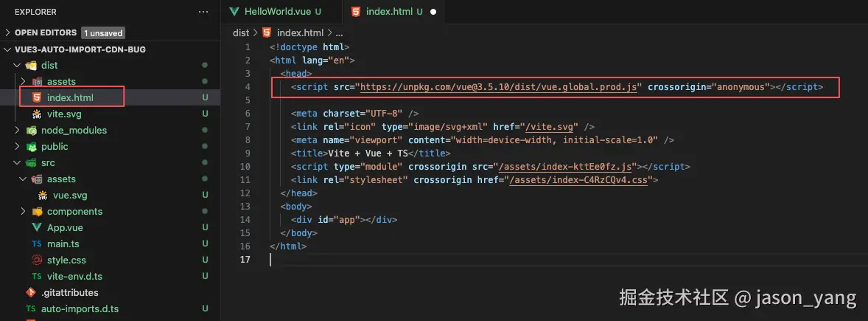The width and height of the screenshot is (868, 321).
Task: Click the div id="app" code line
Action: [344, 220]
